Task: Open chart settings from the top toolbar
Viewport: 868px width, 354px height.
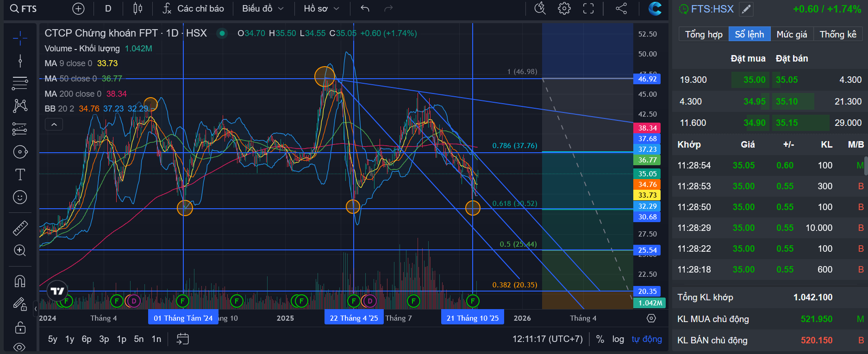Action: pyautogui.click(x=564, y=9)
